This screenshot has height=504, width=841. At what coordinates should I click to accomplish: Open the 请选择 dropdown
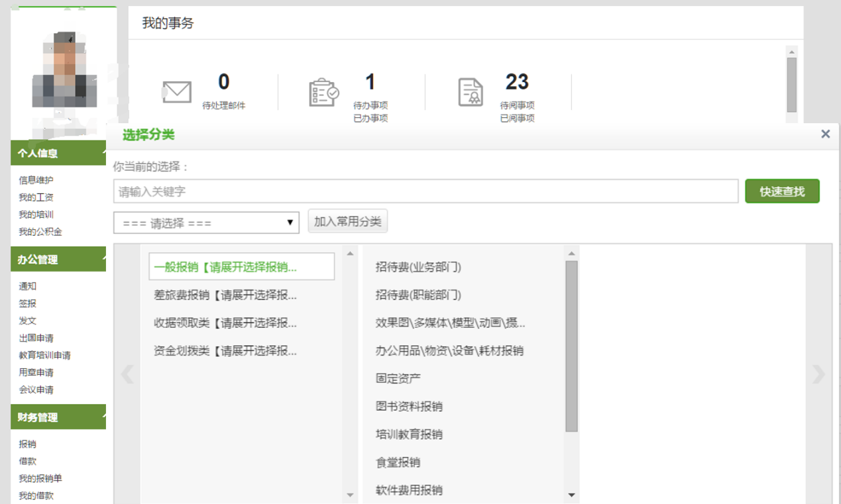click(x=207, y=223)
